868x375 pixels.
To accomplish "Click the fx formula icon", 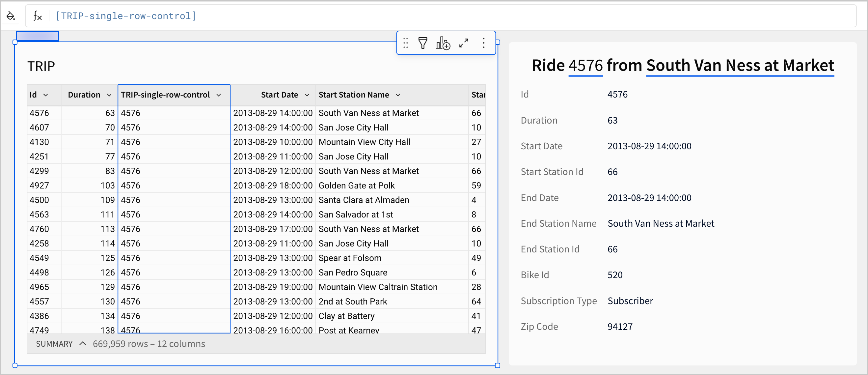I will pos(38,16).
